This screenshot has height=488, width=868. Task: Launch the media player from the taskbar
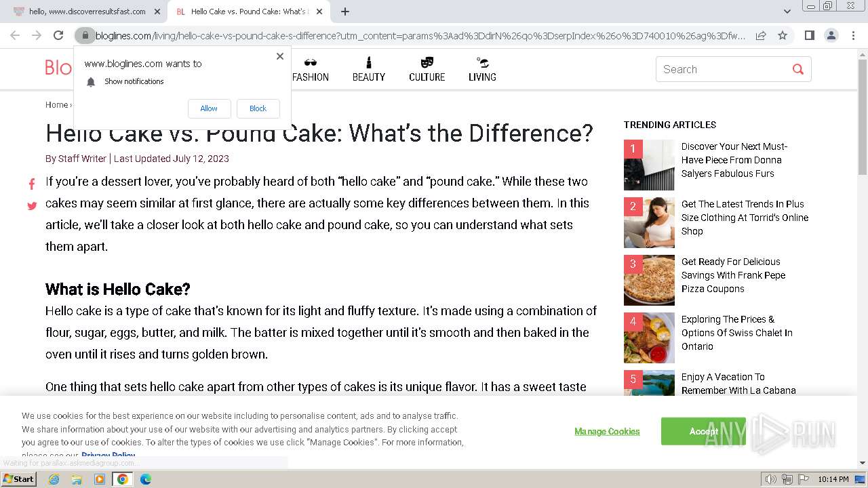(x=100, y=479)
